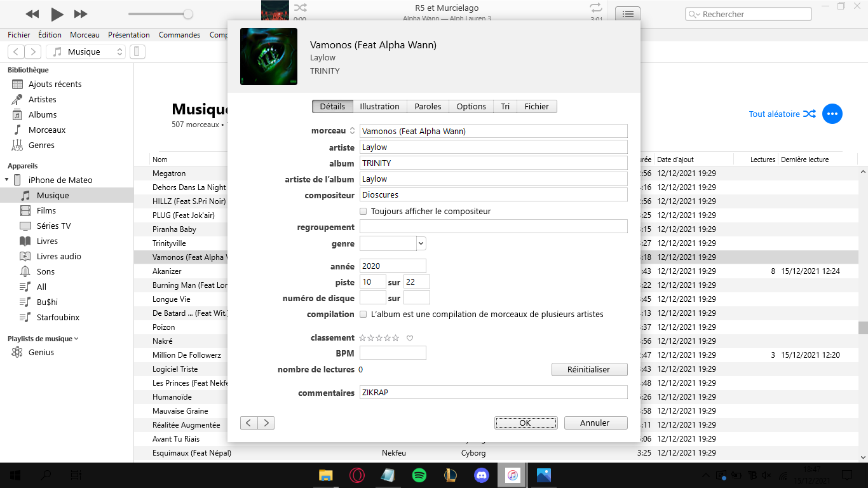Screen dimensions: 868x488
Task: Click the iPhone device icon in the toolbar
Action: tap(138, 52)
